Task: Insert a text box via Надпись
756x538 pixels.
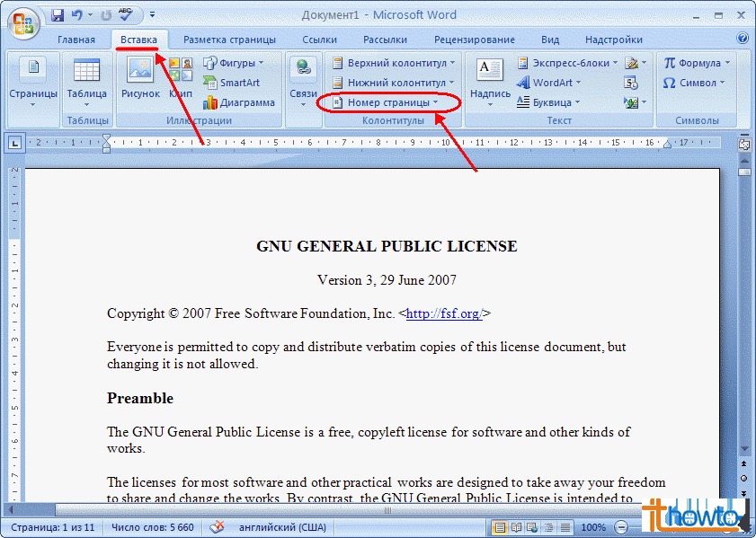Action: (x=490, y=82)
